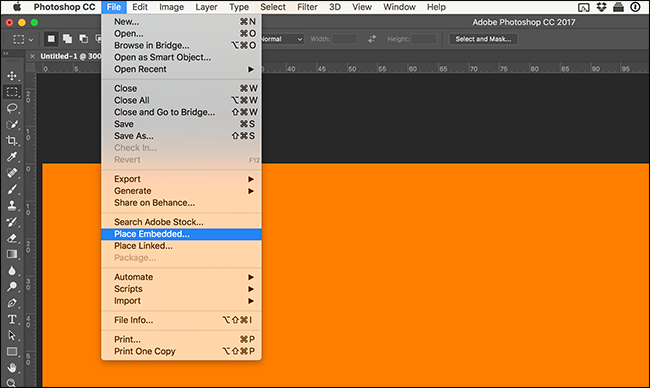Expand the Scripts submenu
The image size is (650, 388).
click(x=181, y=289)
